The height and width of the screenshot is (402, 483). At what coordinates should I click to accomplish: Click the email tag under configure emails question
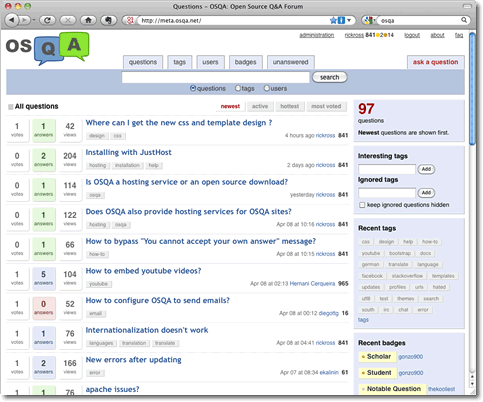pyautogui.click(x=96, y=314)
